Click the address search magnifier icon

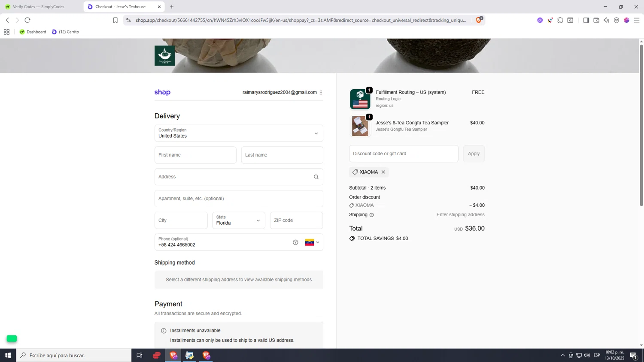[x=316, y=177]
